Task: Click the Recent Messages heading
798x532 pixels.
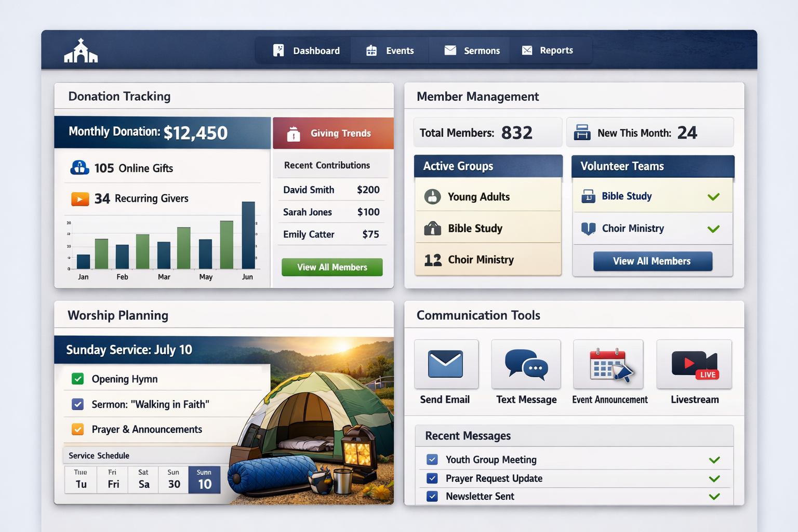Action: (x=468, y=436)
